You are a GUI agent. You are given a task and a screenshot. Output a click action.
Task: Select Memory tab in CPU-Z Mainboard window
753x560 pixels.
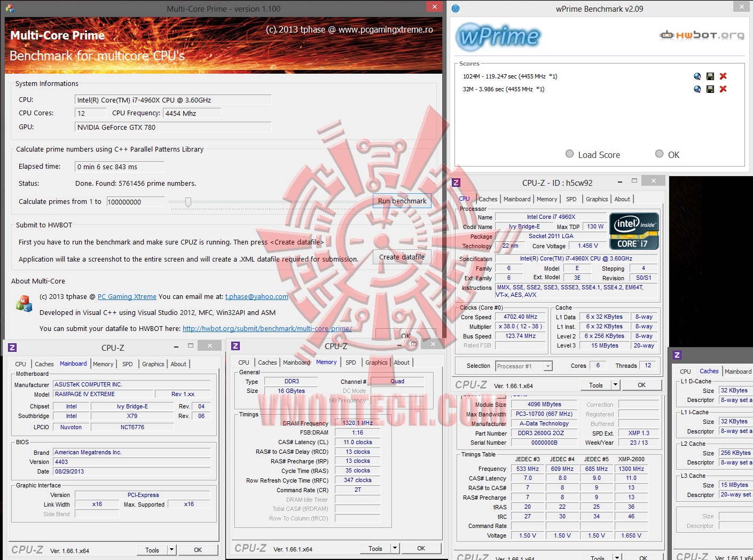click(103, 364)
